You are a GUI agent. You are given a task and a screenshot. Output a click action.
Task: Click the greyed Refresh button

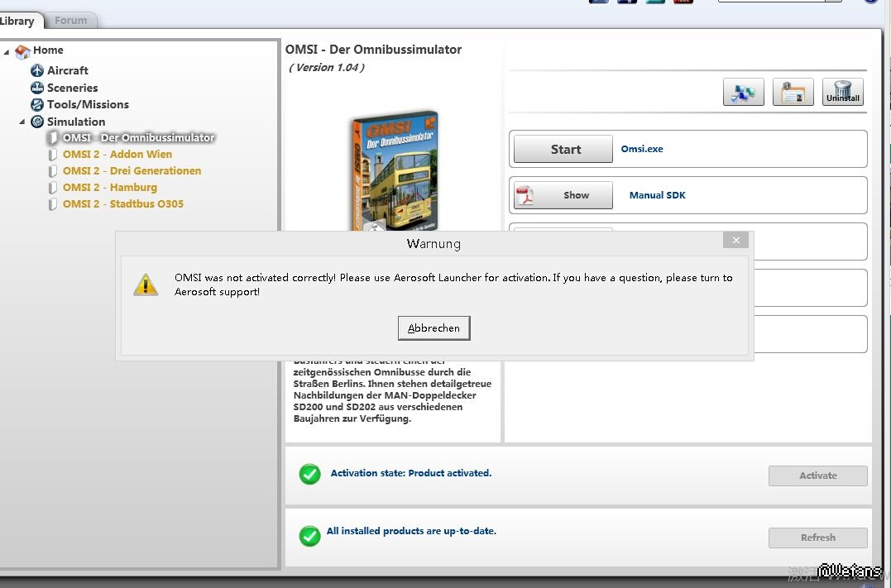pyautogui.click(x=817, y=538)
